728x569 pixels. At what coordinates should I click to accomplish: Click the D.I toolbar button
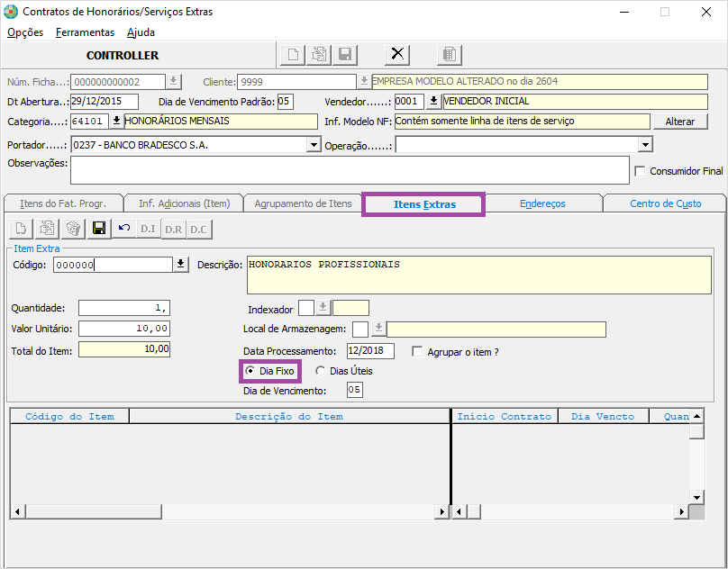point(148,229)
